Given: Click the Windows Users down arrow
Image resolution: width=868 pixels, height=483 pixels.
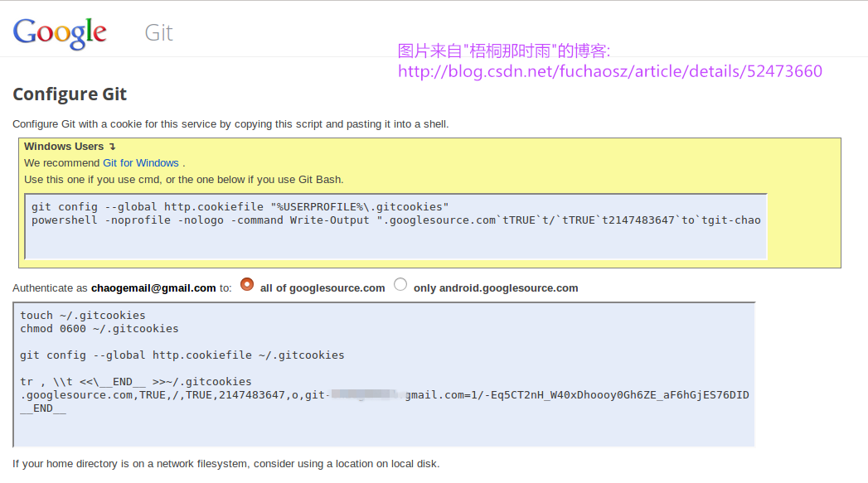Looking at the screenshot, I should tap(113, 147).
